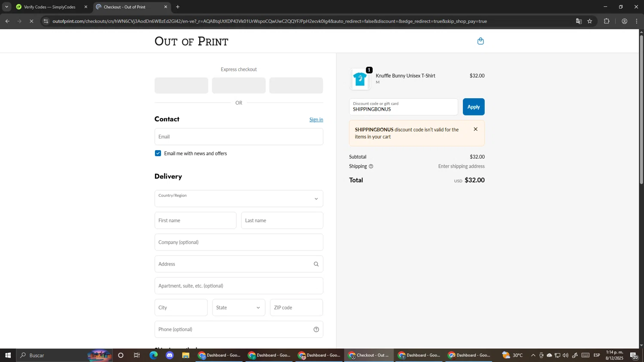This screenshot has width=644, height=362.
Task: Expand the Country/Region dropdown
Action: point(239,199)
